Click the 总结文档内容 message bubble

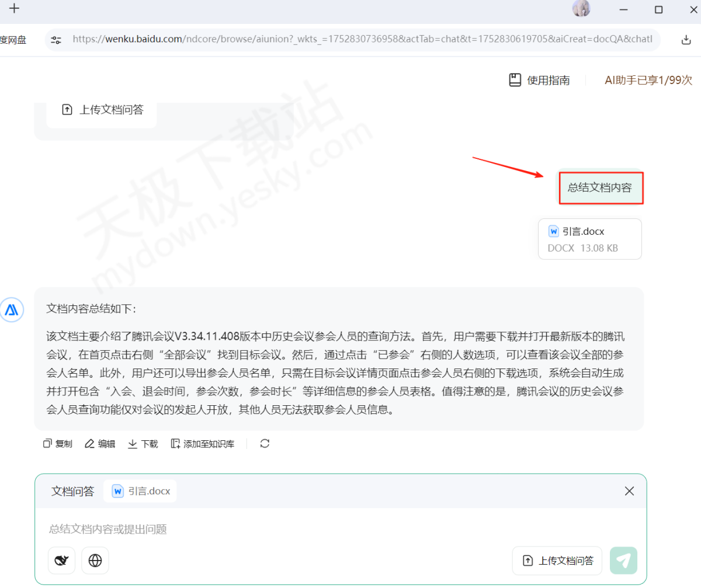click(x=600, y=188)
